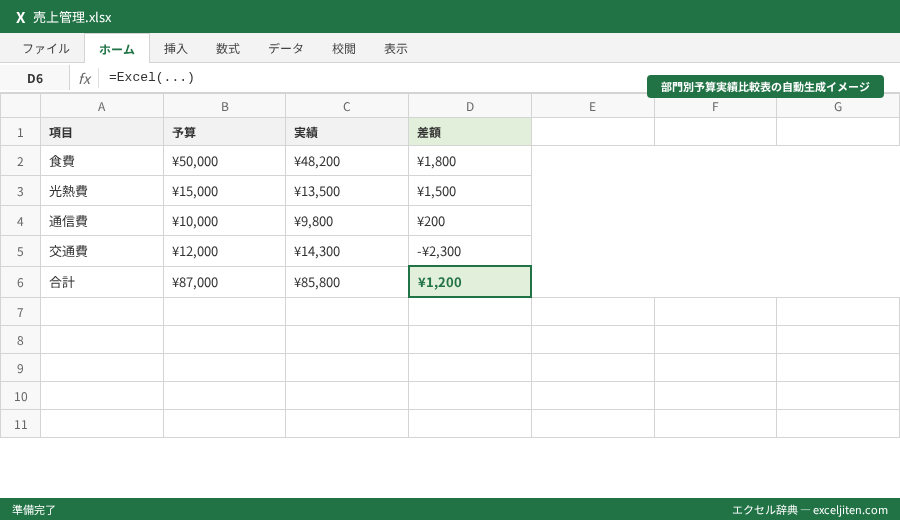Screen dimensions: 900x520
Task: Select the -¥2,300 difference cell
Action: pos(470,251)
